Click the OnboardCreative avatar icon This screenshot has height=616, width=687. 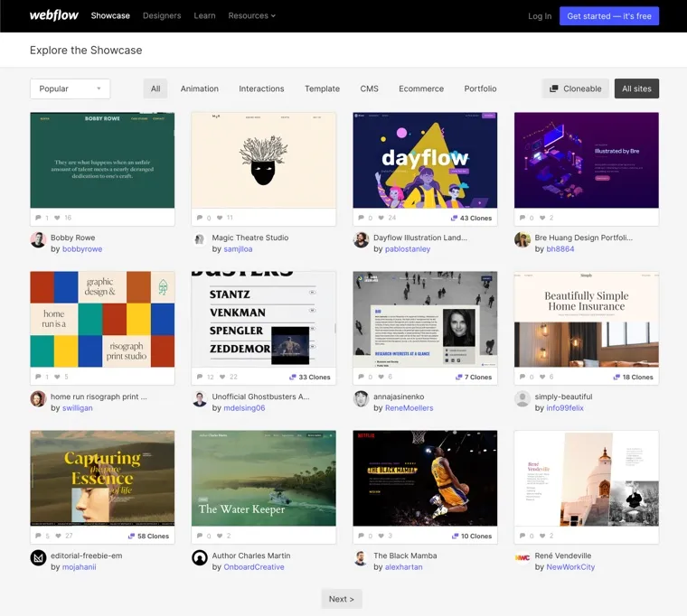click(x=200, y=558)
